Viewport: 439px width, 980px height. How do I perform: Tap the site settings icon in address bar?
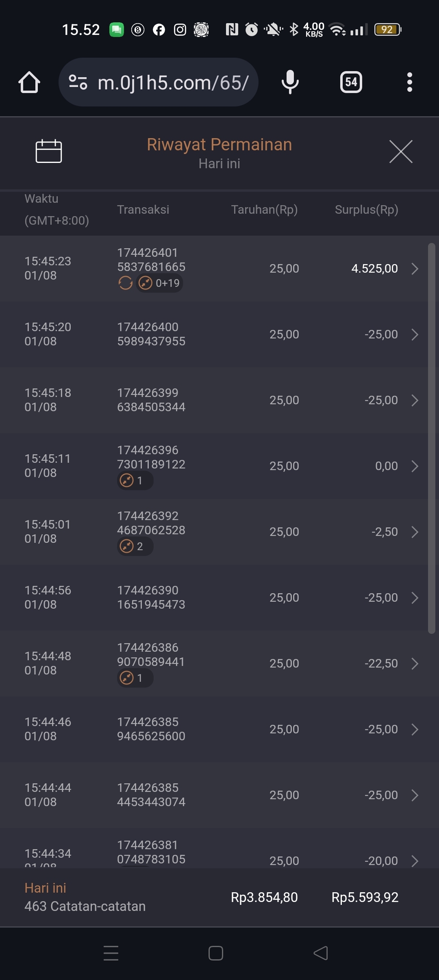tap(78, 82)
